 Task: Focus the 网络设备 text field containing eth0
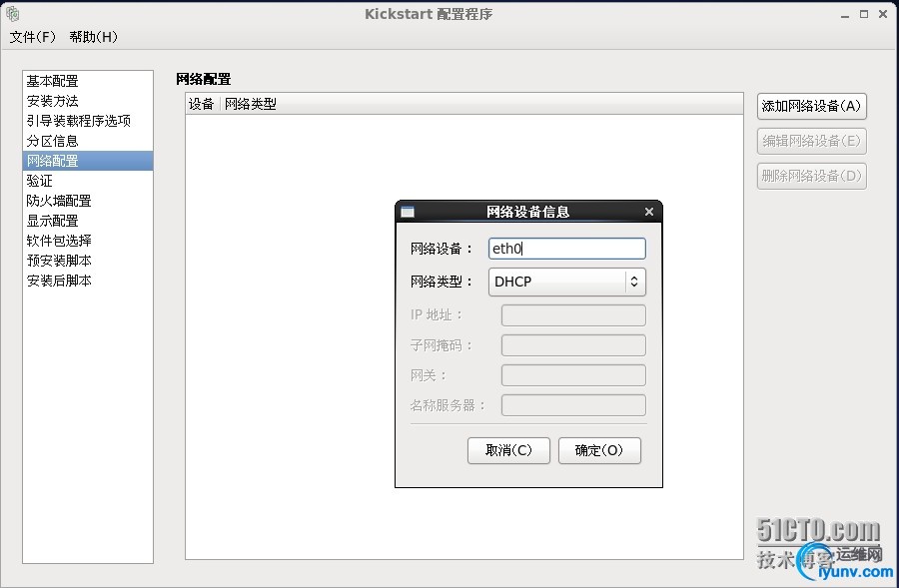coord(567,249)
